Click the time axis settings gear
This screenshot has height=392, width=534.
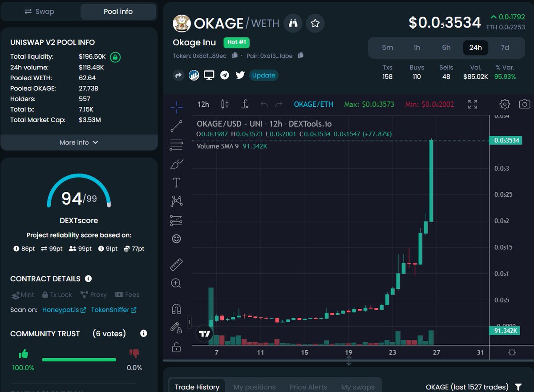512,352
